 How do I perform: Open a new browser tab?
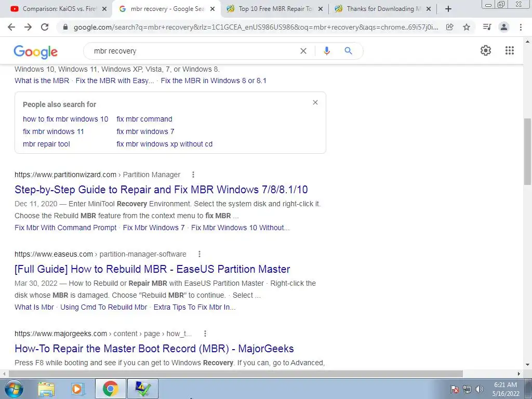448,9
